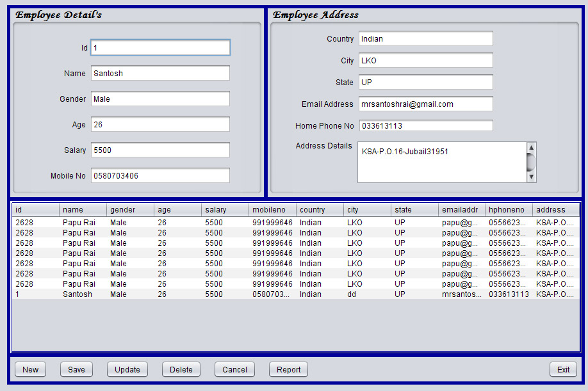
Task: Click the Cancel button
Action: pos(234,369)
